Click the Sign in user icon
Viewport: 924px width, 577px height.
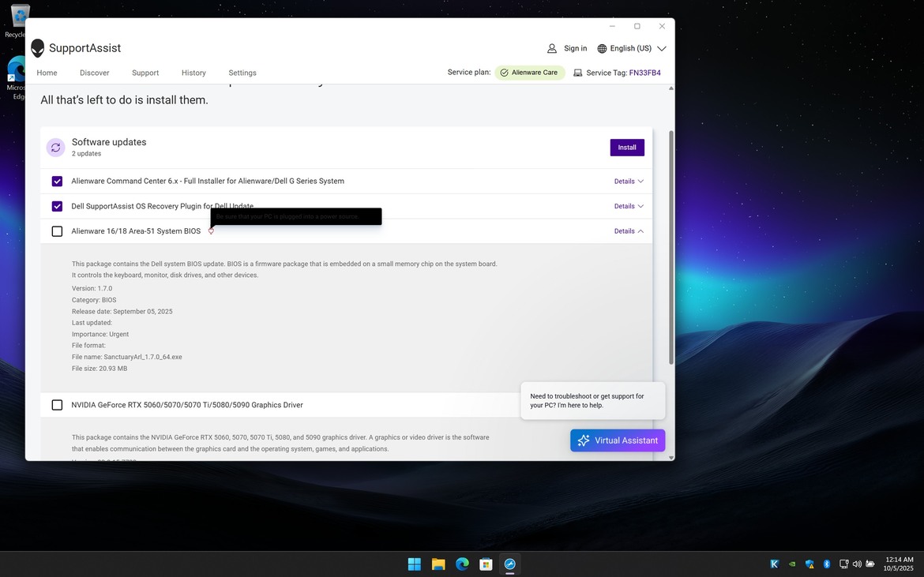pyautogui.click(x=550, y=48)
